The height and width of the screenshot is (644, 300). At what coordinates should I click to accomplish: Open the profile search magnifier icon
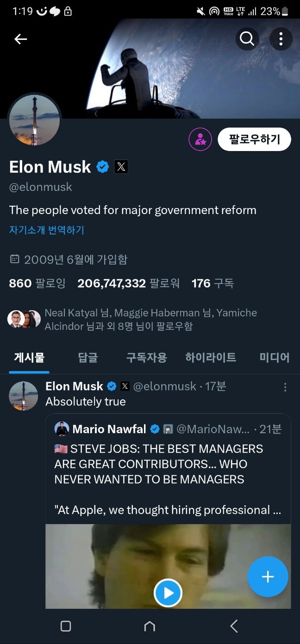247,39
